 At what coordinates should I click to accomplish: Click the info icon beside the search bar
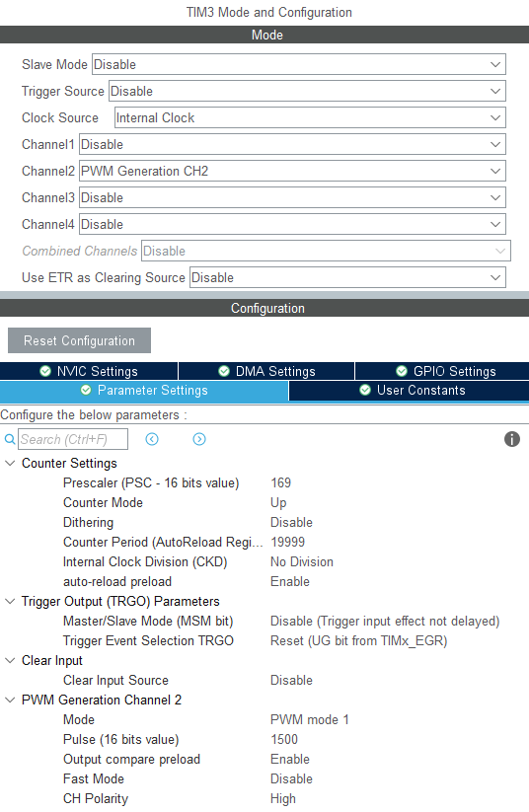coord(512,439)
